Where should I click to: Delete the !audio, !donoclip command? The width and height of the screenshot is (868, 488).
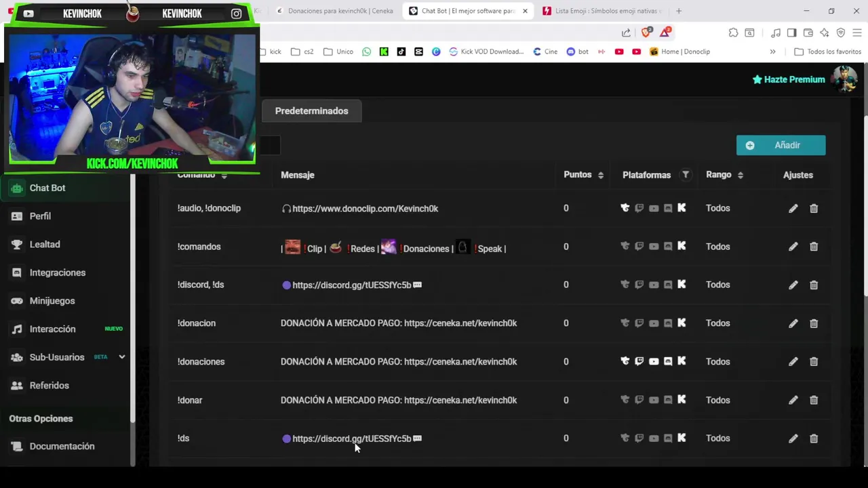pos(814,209)
